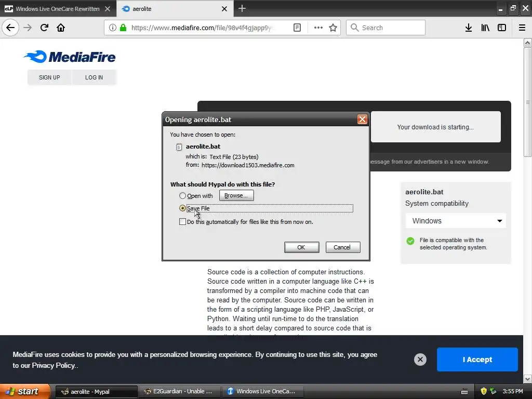Click the green compatibility checkmark icon
532x399 pixels.
click(410, 241)
